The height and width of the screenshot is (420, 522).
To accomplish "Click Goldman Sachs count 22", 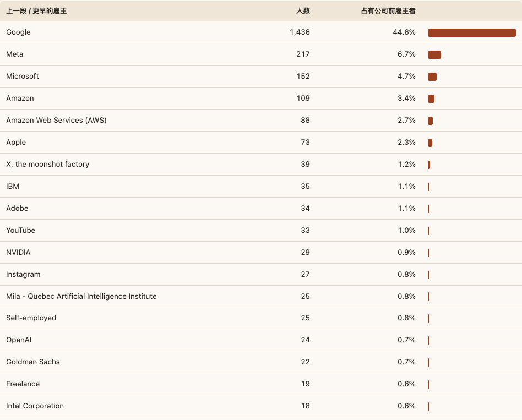I will coord(305,362).
